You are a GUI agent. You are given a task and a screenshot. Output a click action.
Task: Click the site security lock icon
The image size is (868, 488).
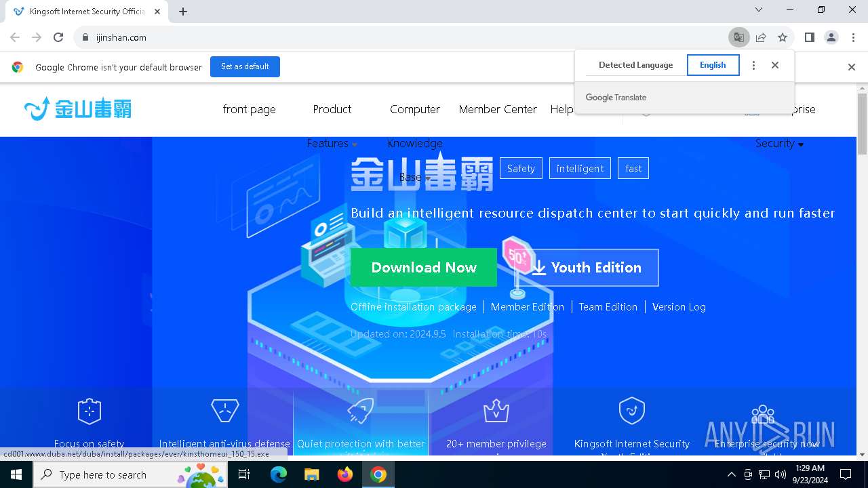(85, 37)
